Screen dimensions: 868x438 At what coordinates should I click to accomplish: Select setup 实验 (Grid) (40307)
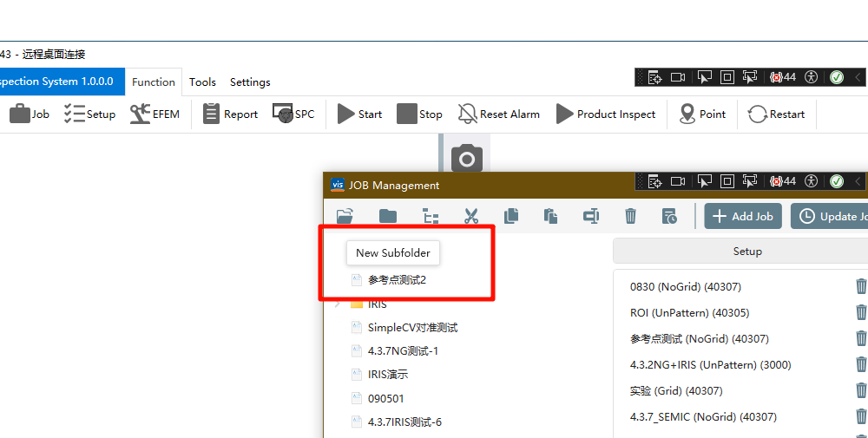(x=676, y=391)
